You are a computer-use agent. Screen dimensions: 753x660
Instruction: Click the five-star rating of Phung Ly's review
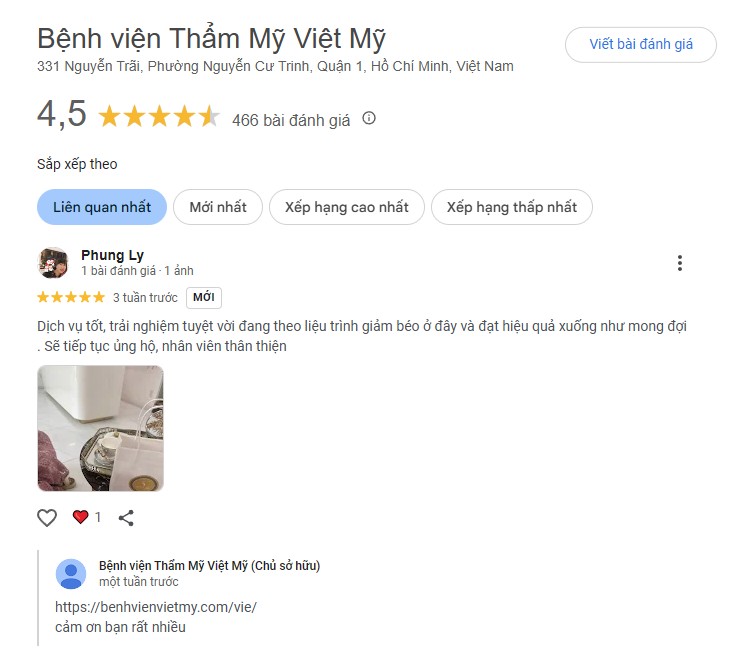71,297
